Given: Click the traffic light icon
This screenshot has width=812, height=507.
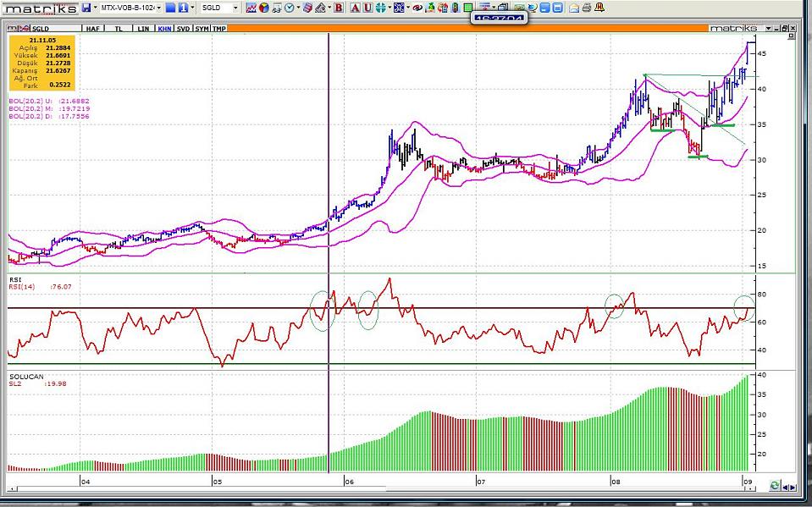Looking at the screenshot, I should pos(456,8).
